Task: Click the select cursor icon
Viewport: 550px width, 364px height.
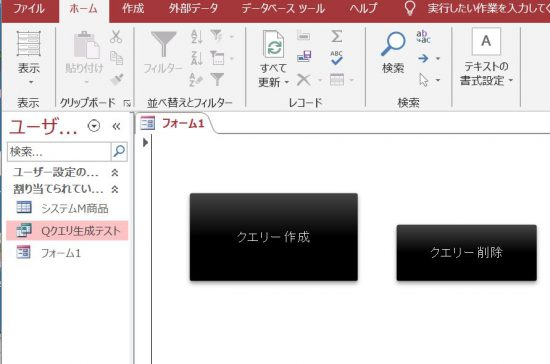Action: pyautogui.click(x=424, y=80)
